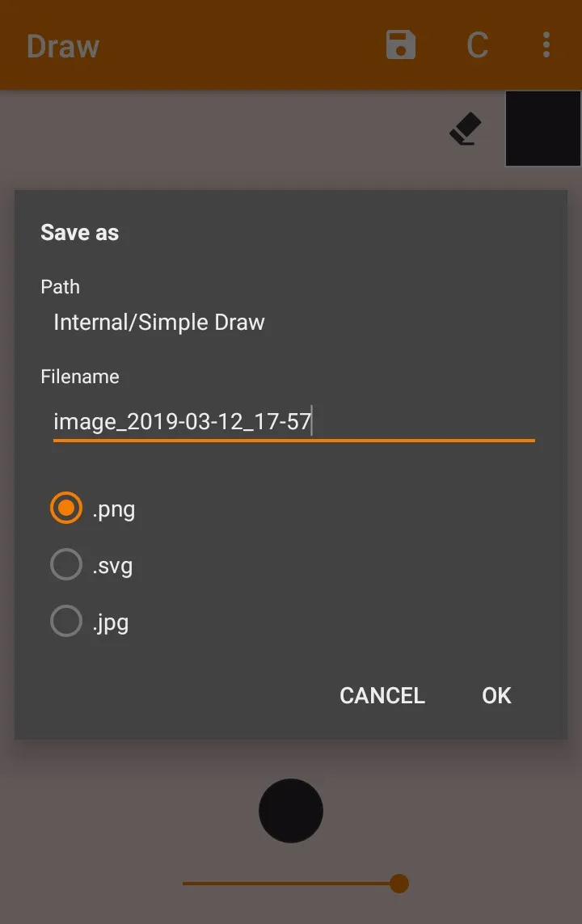
Task: Confirm saving with the OK button
Action: tap(496, 695)
